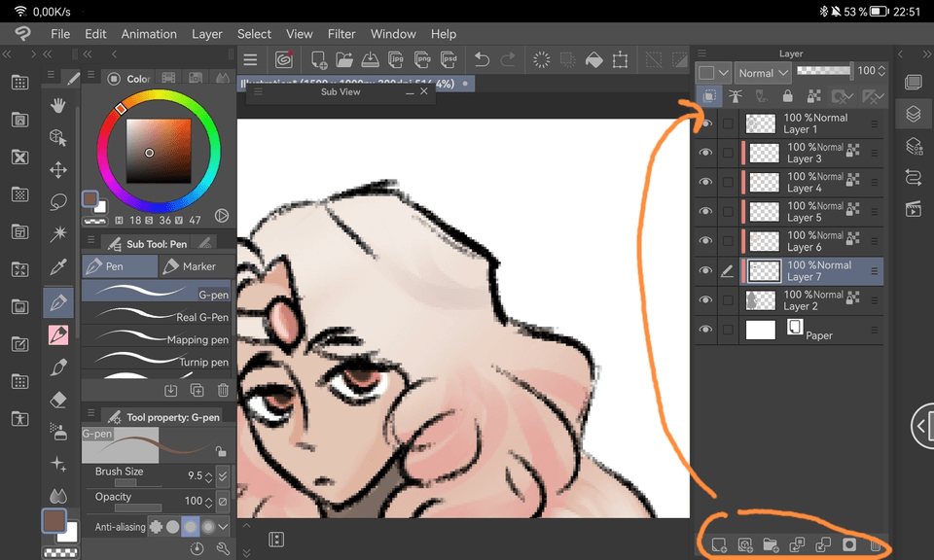The width and height of the screenshot is (934, 560).
Task: Delete the selected layer
Action: tap(875, 544)
